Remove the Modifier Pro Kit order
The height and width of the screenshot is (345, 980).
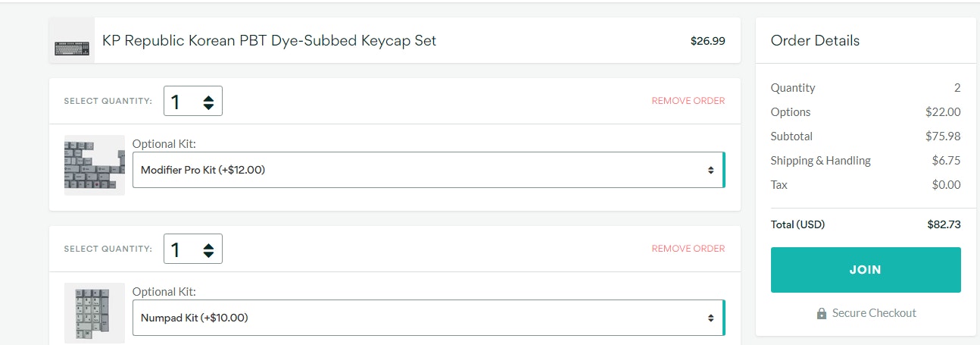coord(688,101)
